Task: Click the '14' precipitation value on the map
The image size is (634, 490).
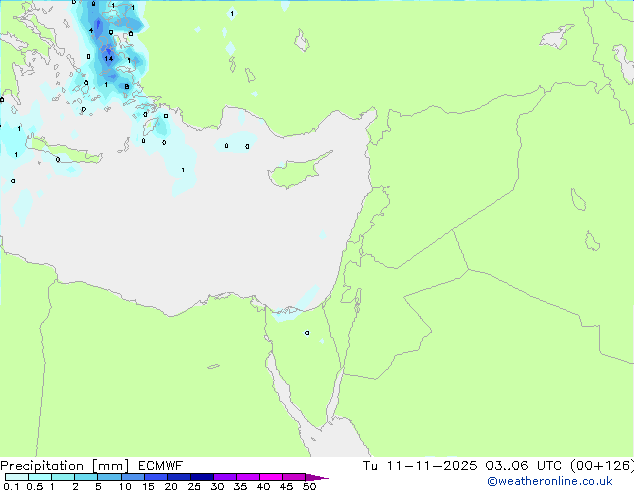Action: (x=108, y=59)
